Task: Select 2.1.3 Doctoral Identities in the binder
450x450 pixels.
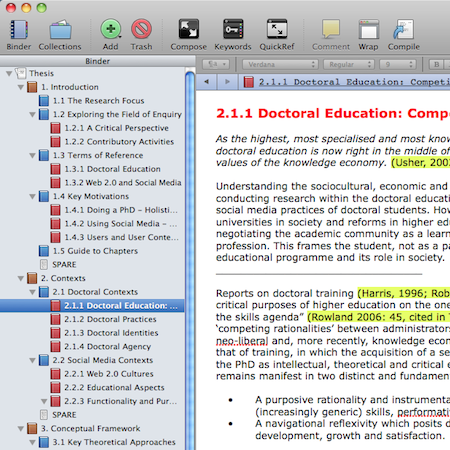Action: click(111, 333)
